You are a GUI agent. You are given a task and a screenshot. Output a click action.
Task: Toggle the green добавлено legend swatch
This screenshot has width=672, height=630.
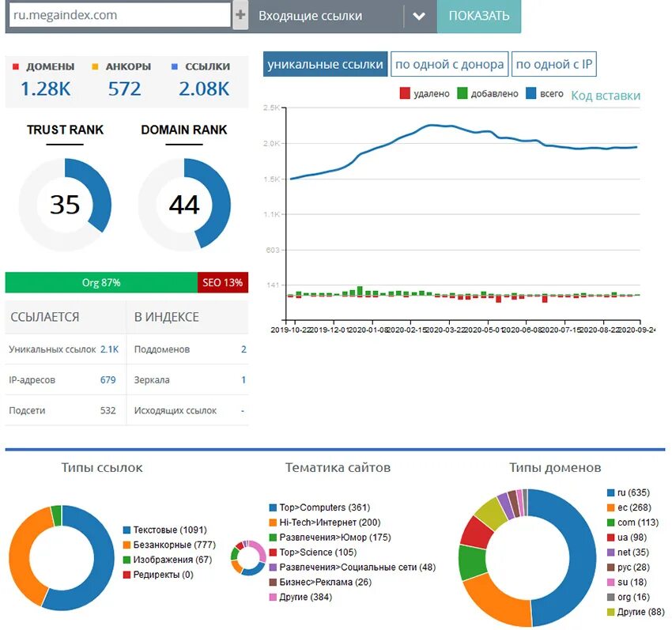(x=462, y=93)
